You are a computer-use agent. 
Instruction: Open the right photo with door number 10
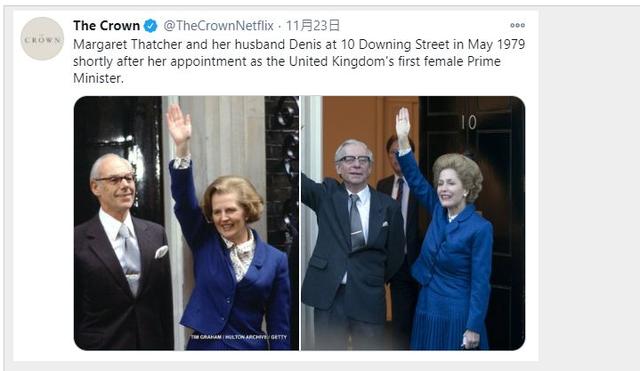pyautogui.click(x=413, y=223)
